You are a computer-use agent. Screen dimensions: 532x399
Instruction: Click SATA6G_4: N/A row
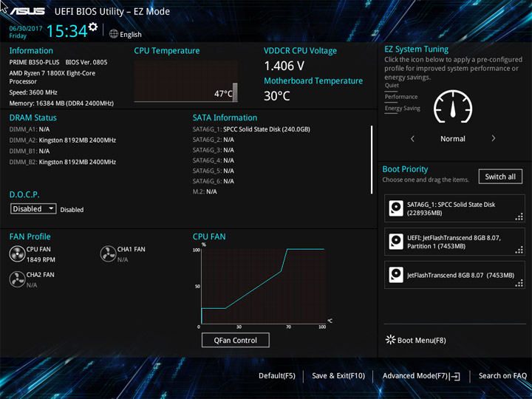pos(214,160)
